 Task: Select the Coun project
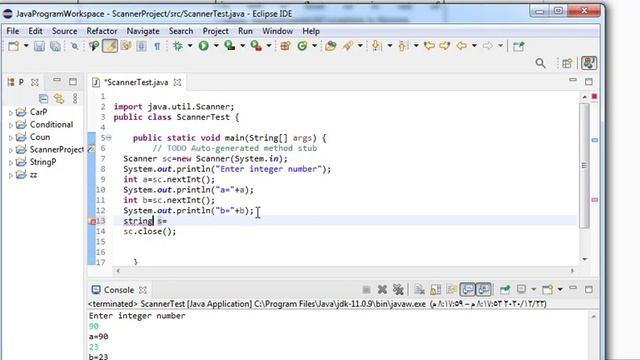click(x=40, y=137)
